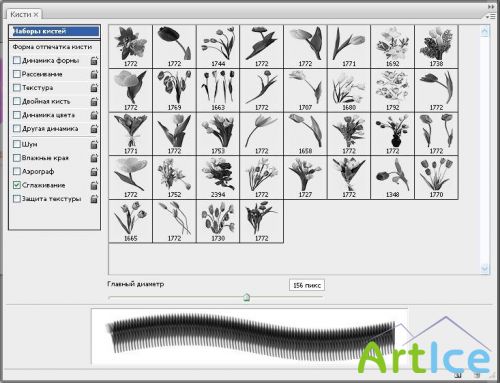Click the brush list scroll-up arrow
Image resolution: width=500 pixels, height=383 pixels.
[485, 32]
